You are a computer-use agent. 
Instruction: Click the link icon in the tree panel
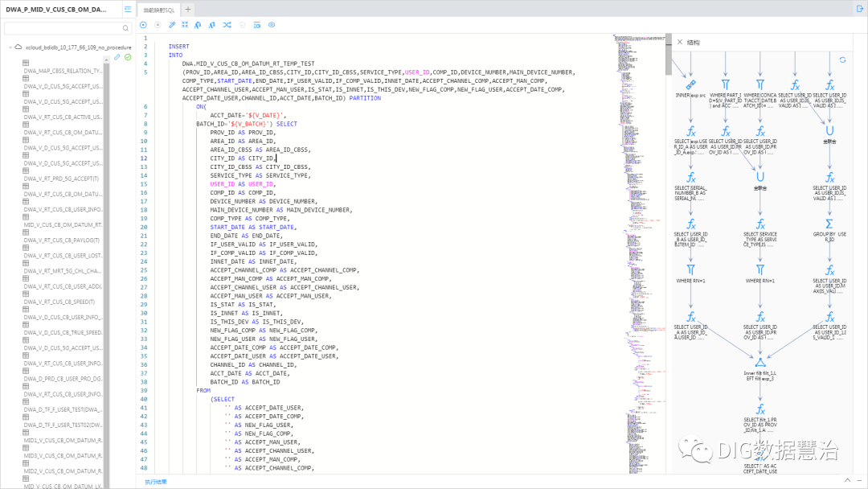[117, 57]
